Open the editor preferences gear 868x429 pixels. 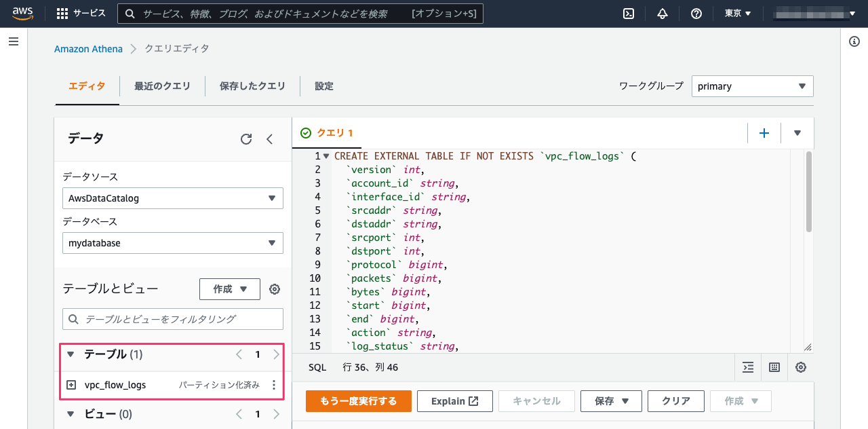(x=801, y=367)
